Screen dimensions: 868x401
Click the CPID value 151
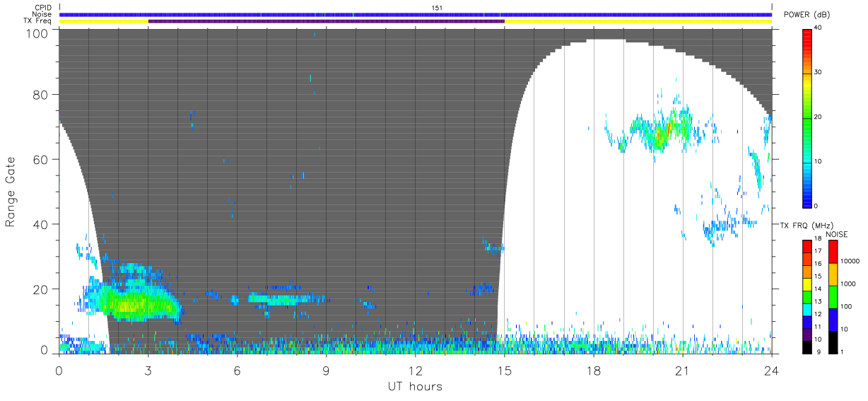point(437,7)
